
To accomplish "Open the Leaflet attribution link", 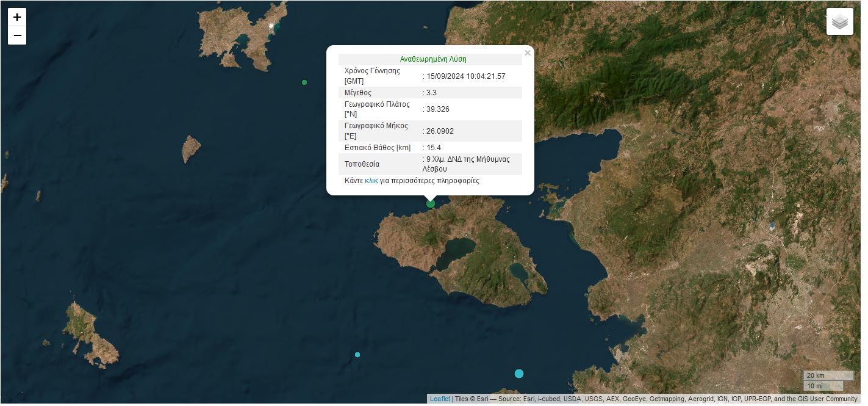I will [x=440, y=399].
